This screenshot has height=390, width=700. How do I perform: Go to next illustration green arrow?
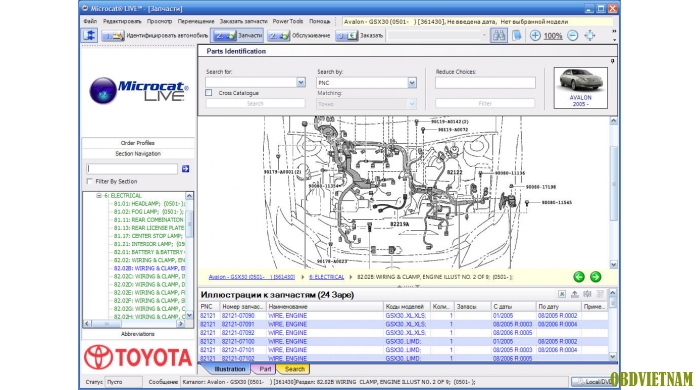click(595, 277)
